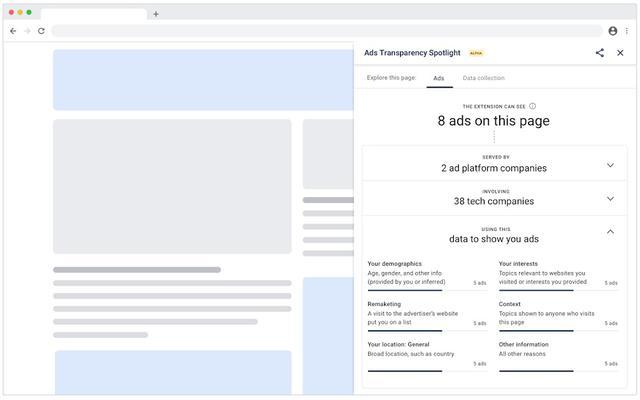
Task: Reload the page with refresh icon
Action: pos(41,31)
